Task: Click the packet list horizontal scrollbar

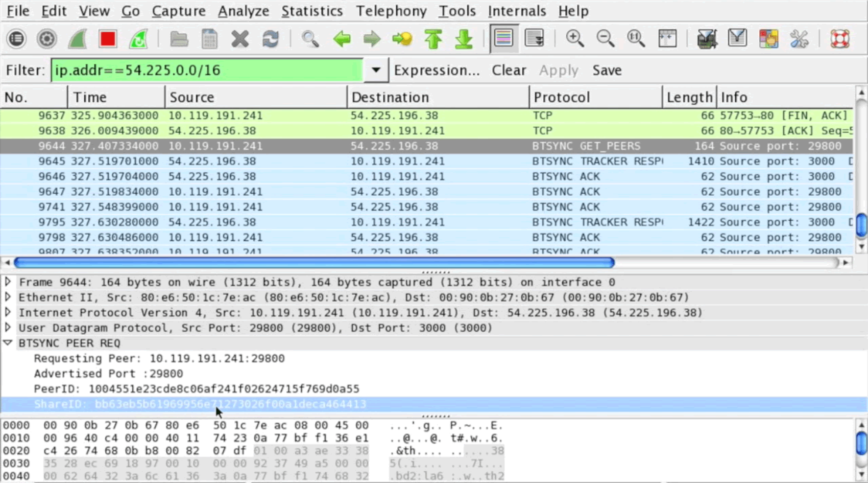Action: 314,263
